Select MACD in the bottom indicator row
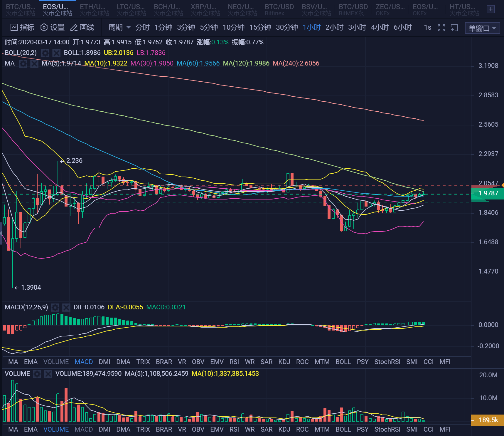The image size is (504, 436). point(84,430)
